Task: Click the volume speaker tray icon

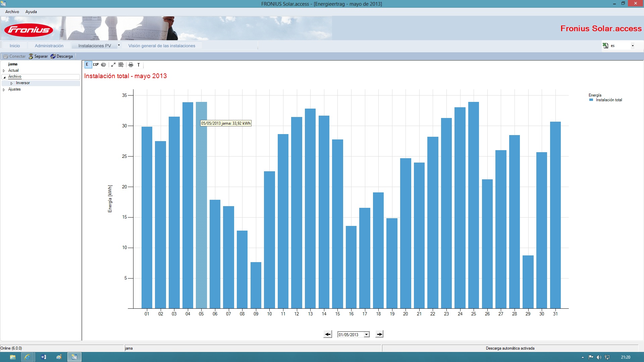Action: (599, 357)
